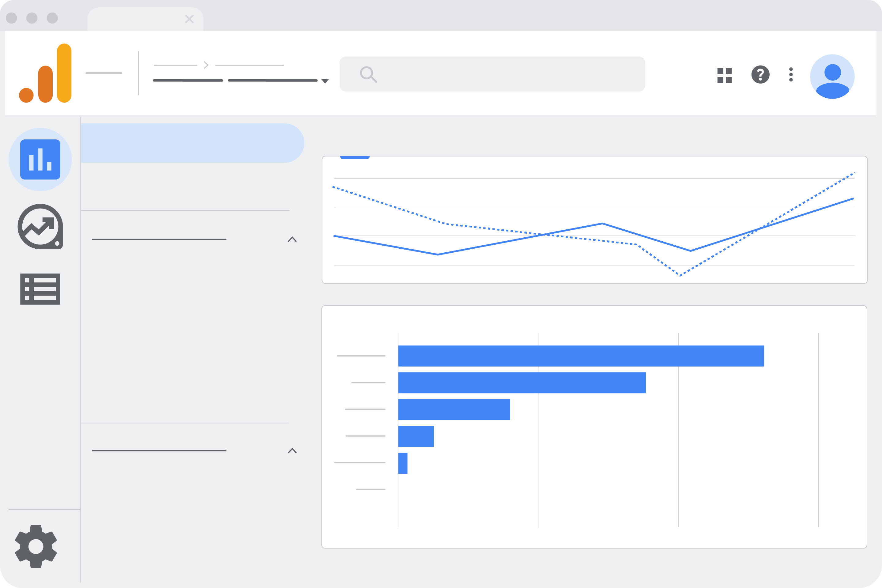Collapse the first sidebar section chevron

(292, 239)
